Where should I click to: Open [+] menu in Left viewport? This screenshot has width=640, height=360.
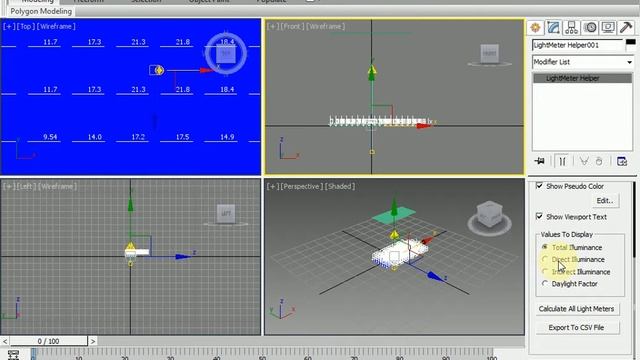9,187
